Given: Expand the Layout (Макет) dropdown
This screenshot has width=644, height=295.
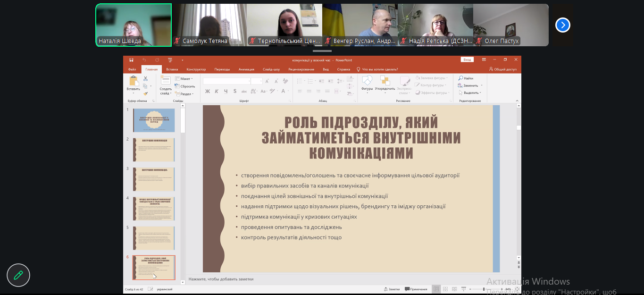Looking at the screenshot, I should (x=184, y=79).
